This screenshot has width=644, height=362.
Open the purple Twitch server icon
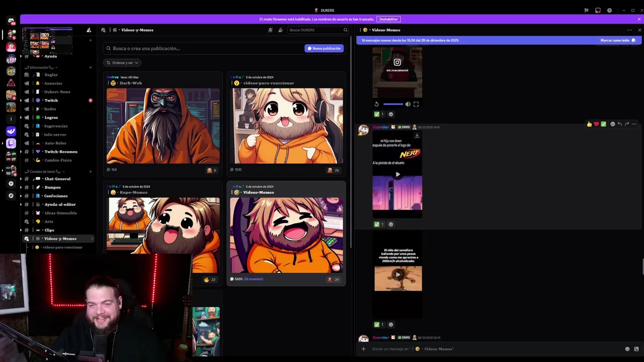pyautogui.click(x=11, y=144)
